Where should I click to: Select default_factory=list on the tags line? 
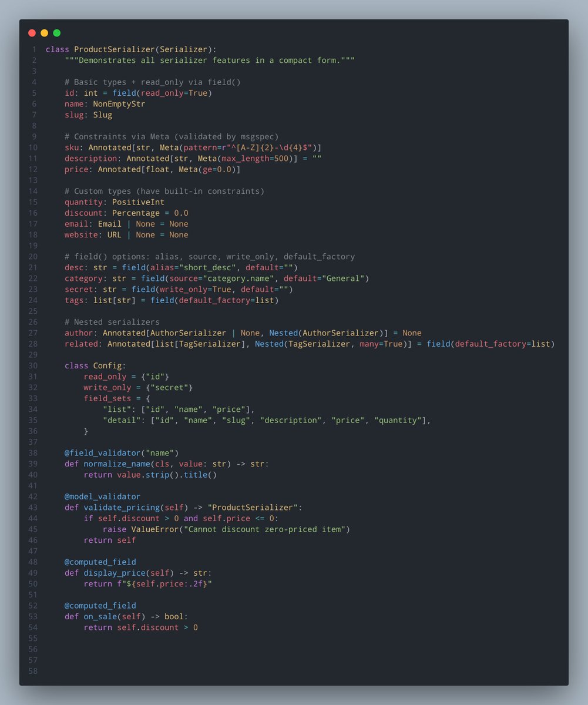pyautogui.click(x=229, y=300)
